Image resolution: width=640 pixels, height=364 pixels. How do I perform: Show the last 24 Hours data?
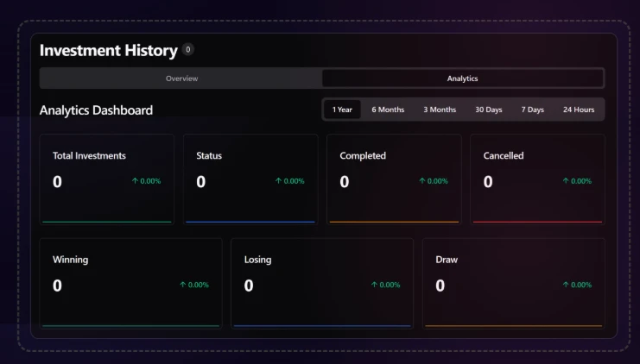(x=578, y=110)
